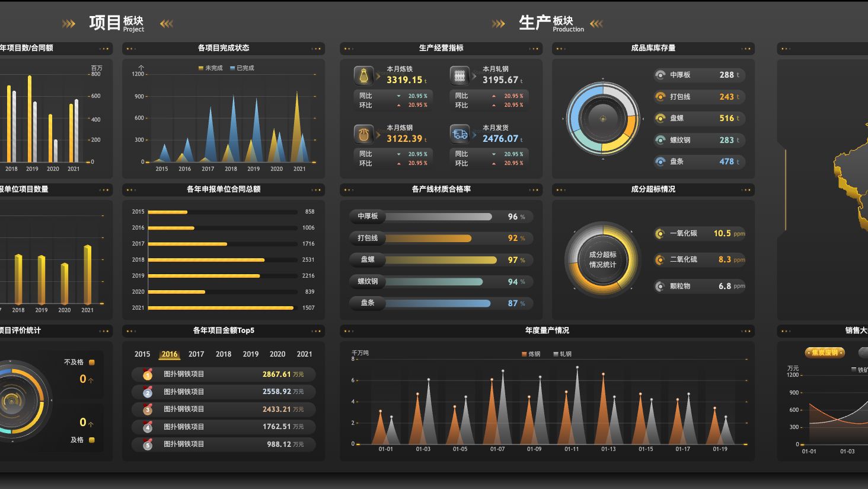
Task: Click the 中厚板 ring icon in inventory list
Action: point(660,75)
